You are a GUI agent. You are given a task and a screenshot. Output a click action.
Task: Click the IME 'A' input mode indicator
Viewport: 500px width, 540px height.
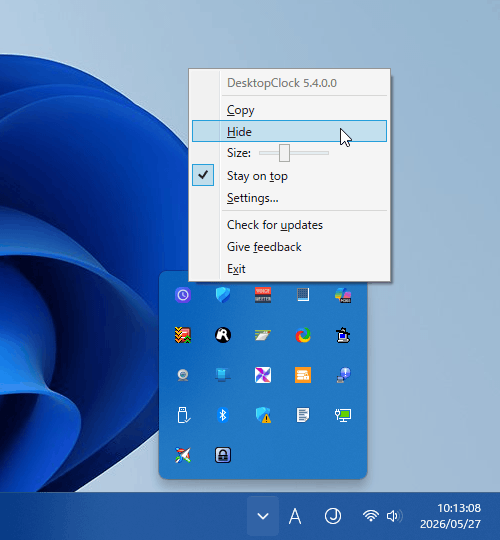pos(295,516)
